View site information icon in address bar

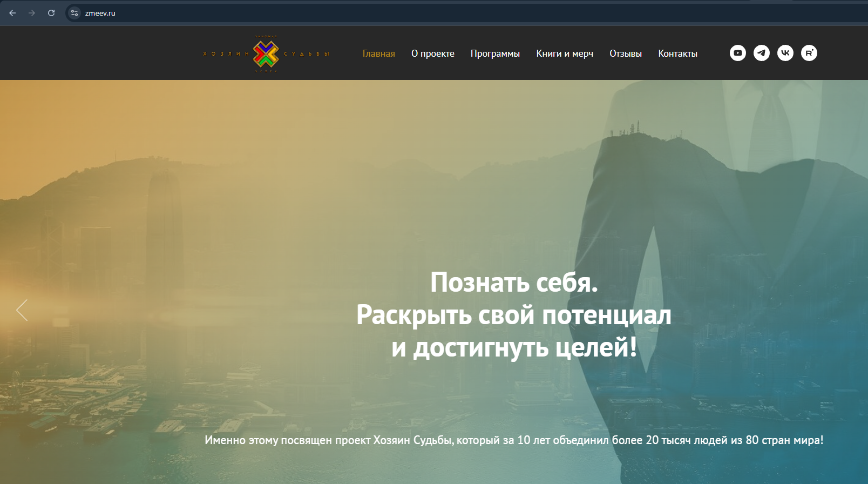(74, 13)
